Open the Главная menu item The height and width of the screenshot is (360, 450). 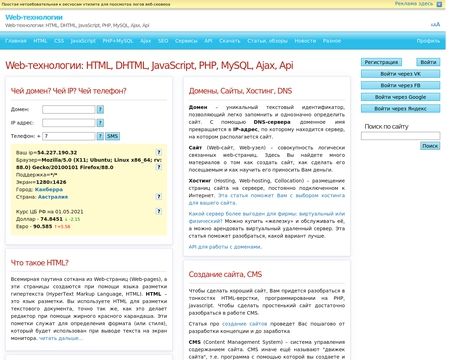pyautogui.click(x=16, y=41)
